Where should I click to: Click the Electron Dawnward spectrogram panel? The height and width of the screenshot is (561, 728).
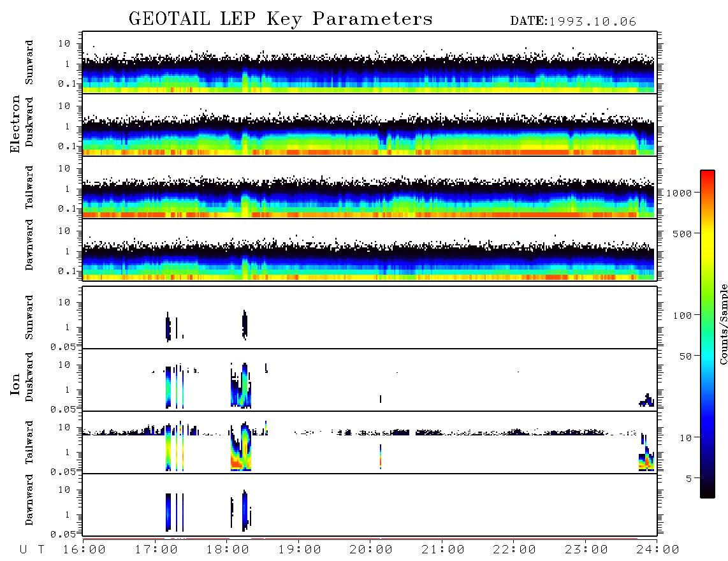(370, 249)
